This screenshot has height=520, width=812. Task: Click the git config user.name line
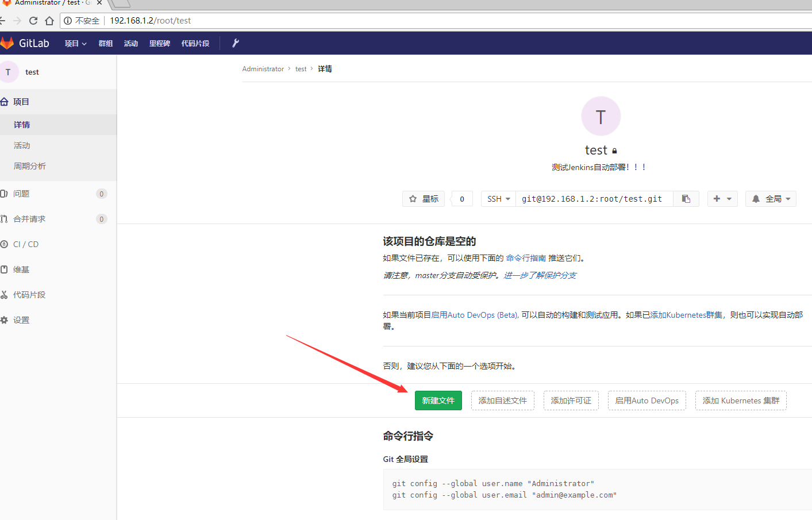point(493,483)
